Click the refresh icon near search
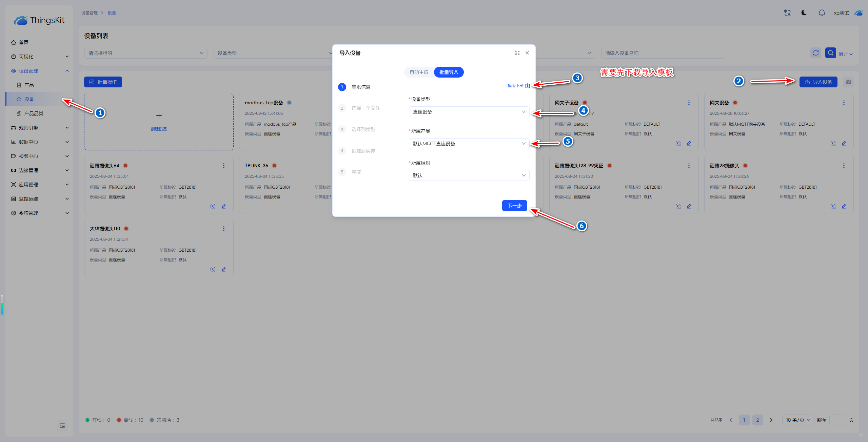 pyautogui.click(x=816, y=53)
